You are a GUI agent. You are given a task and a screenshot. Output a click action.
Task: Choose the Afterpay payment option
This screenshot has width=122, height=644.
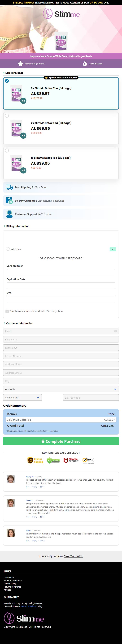pyautogui.click(x=8, y=249)
